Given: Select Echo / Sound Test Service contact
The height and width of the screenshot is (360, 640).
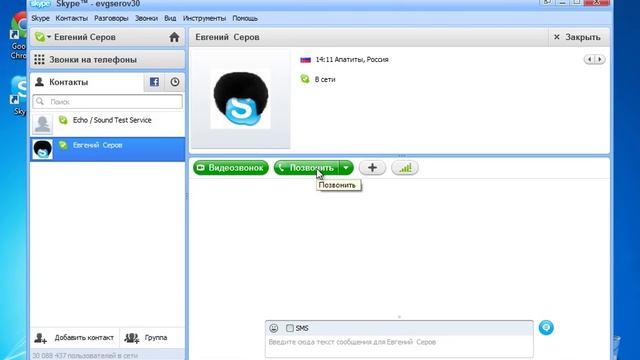Looking at the screenshot, I should (x=107, y=124).
